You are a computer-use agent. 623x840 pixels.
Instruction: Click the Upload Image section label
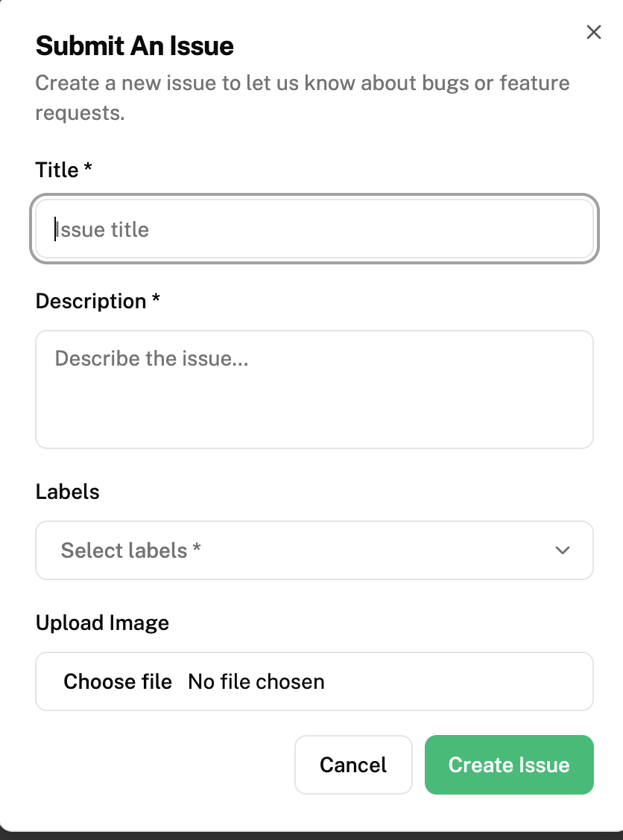[102, 623]
